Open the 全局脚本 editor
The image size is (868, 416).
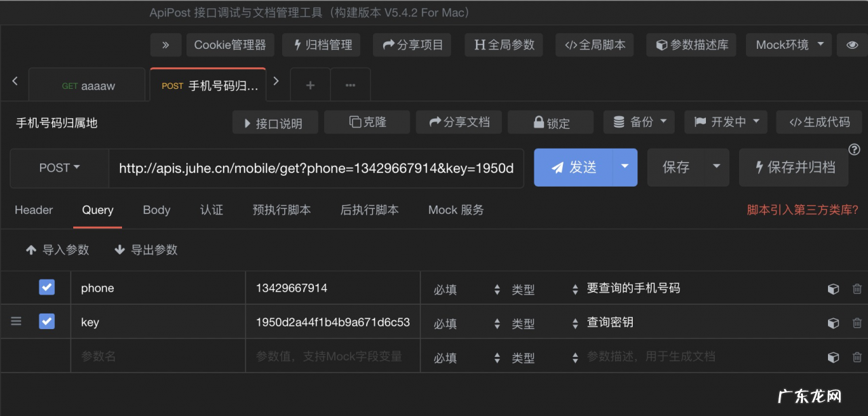tap(595, 45)
